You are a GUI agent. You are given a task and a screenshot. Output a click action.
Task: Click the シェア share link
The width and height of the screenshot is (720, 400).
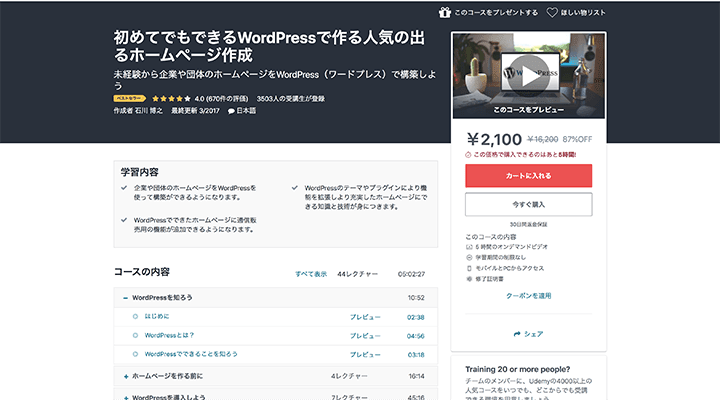pos(529,334)
